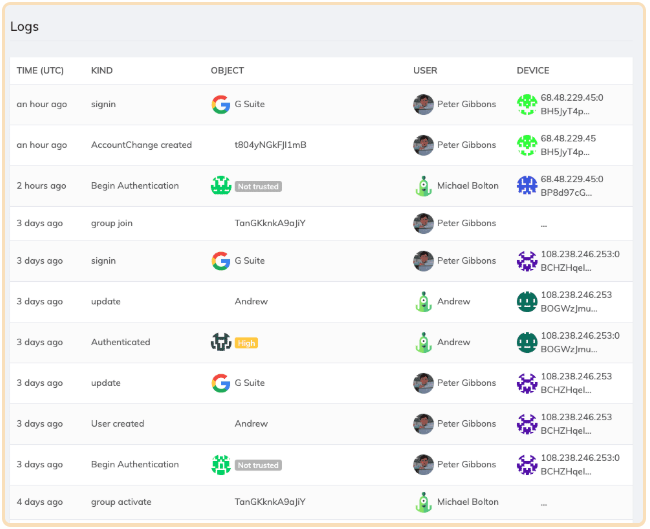The width and height of the screenshot is (650, 529).
Task: Open the TanGKknkA9aJiY group join entry
Action: pyautogui.click(x=269, y=223)
